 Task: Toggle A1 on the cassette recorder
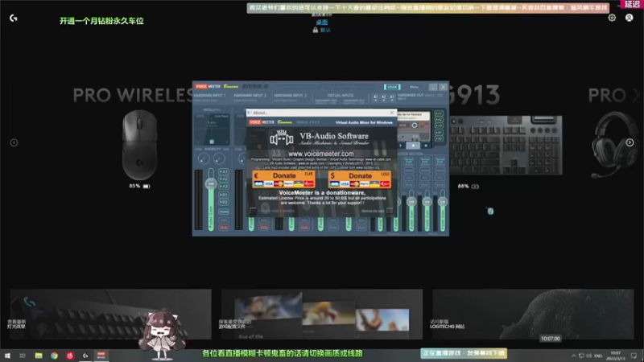[439, 113]
